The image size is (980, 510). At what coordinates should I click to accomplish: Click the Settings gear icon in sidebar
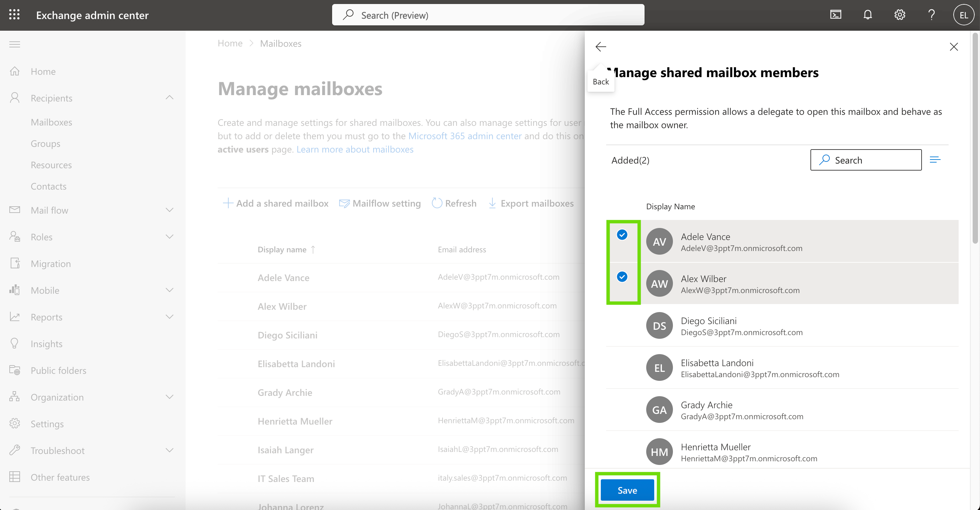point(14,424)
